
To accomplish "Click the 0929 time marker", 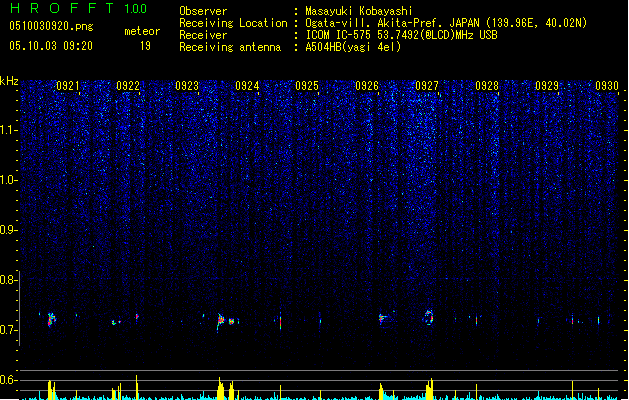I will tap(547, 86).
